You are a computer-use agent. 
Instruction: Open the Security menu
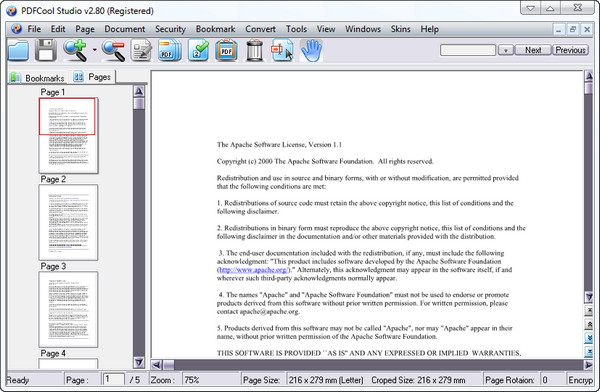pyautogui.click(x=170, y=29)
